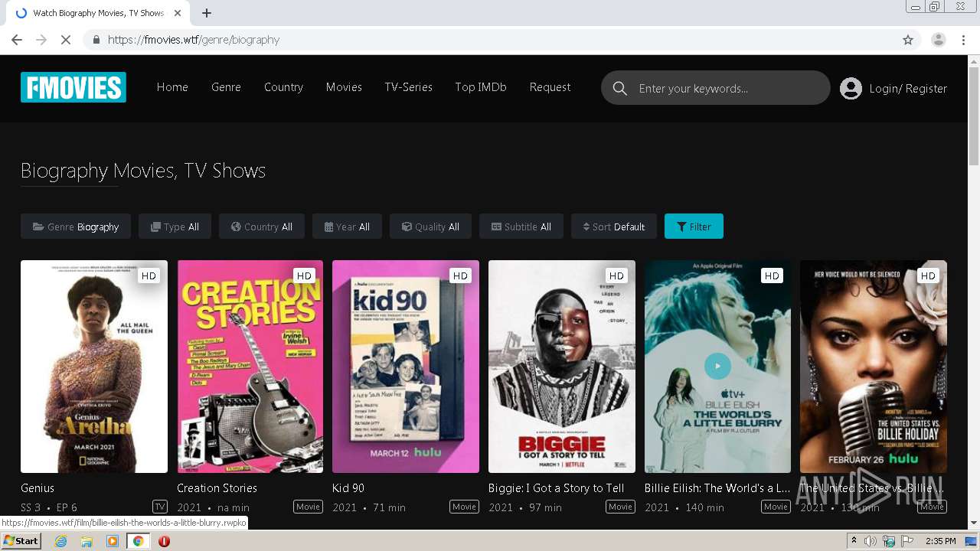Click the user avatar icon
980x551 pixels.
click(x=851, y=88)
